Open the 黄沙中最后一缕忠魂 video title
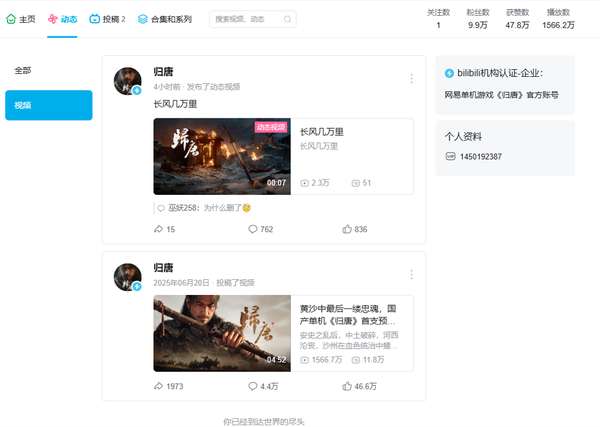The width and height of the screenshot is (600, 427). coord(348,315)
